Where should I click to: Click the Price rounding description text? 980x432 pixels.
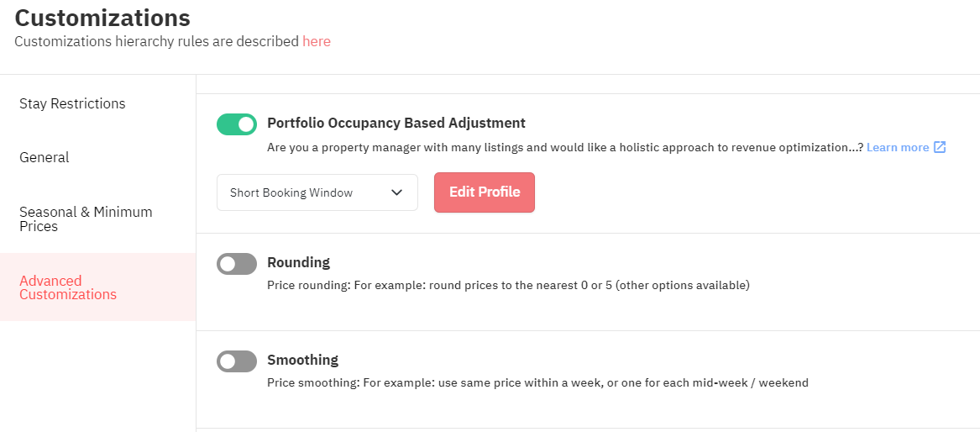click(508, 286)
